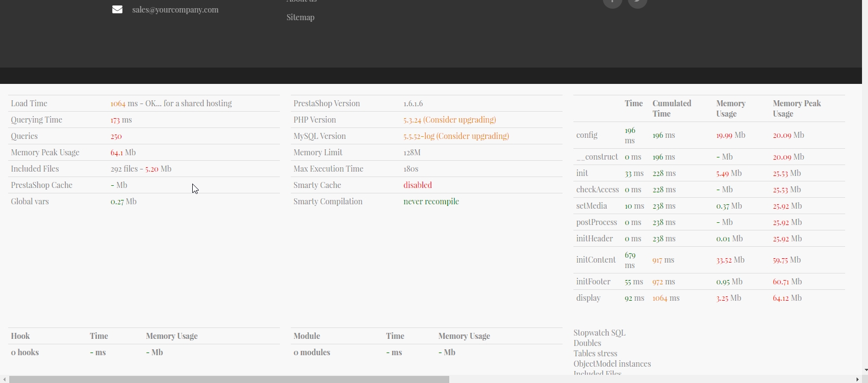868x383 pixels.
Task: Select the initFooter cumulated time 972 ms
Action: 664,282
